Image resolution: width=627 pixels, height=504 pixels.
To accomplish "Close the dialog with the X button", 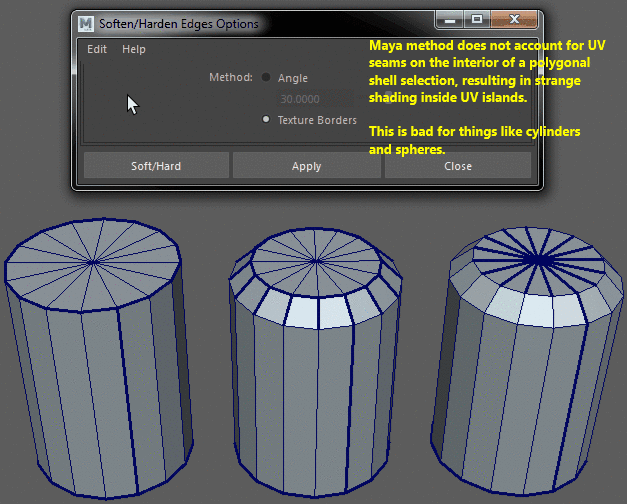I will coord(514,20).
